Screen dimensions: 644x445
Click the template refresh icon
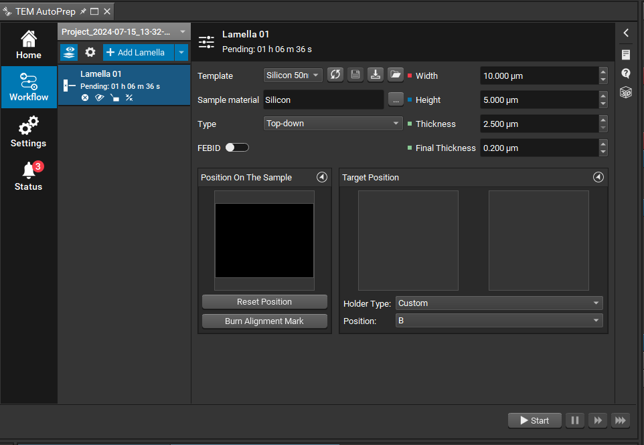click(x=335, y=75)
